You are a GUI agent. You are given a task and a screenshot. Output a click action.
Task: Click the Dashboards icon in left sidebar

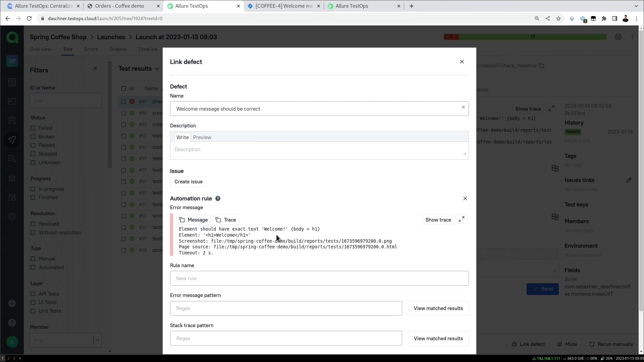12,82
